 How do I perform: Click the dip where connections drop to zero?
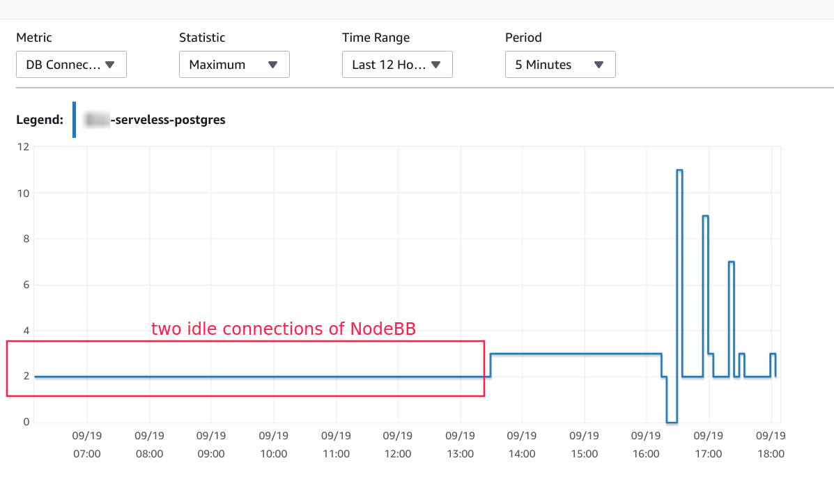(671, 419)
